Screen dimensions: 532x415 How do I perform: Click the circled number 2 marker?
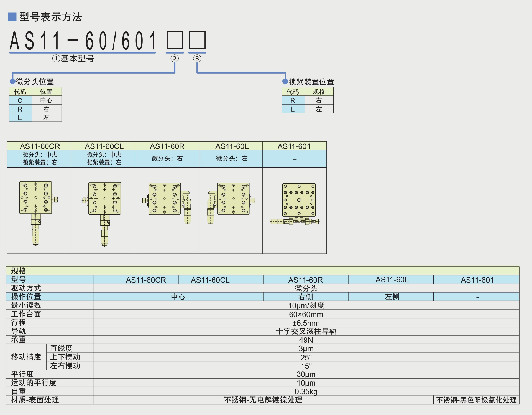click(175, 59)
